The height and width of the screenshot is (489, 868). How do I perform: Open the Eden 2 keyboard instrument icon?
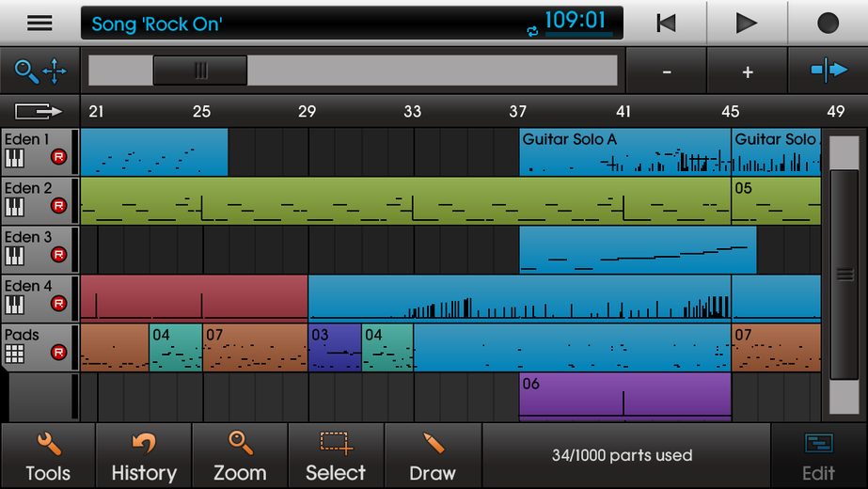coord(15,207)
